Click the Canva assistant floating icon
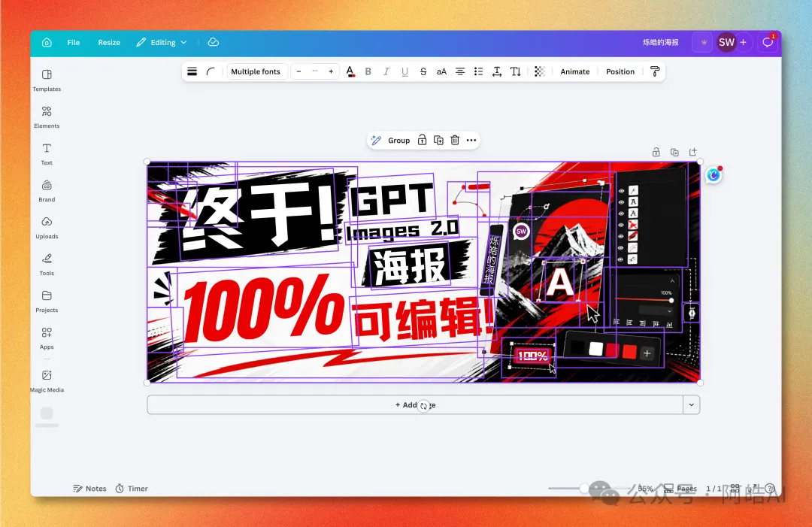 pos(714,175)
